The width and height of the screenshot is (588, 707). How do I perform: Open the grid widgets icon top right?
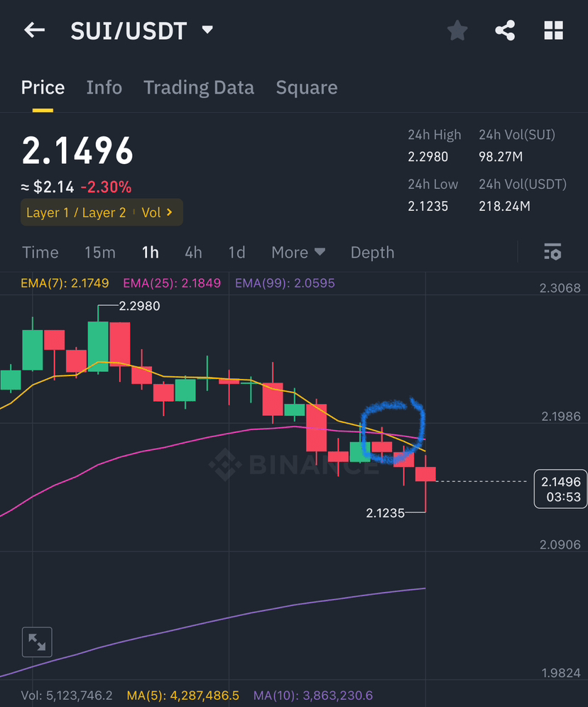[x=553, y=30]
